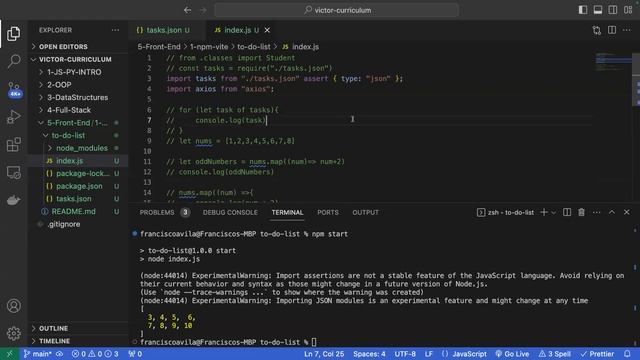
Task: Open the Search view icon
Action: click(x=13, y=61)
